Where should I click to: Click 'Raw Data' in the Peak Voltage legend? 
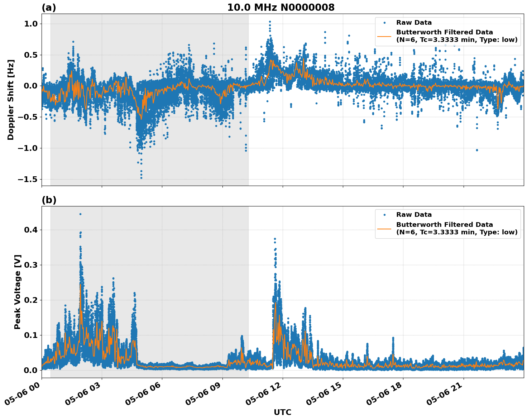coord(414,215)
